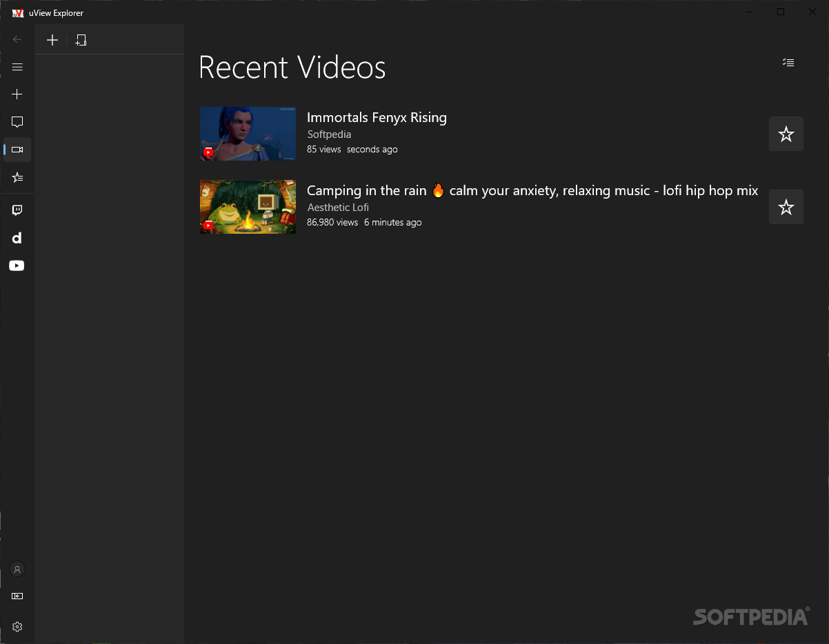Click the "86,980 views" text
The height and width of the screenshot is (644, 829).
click(x=332, y=222)
